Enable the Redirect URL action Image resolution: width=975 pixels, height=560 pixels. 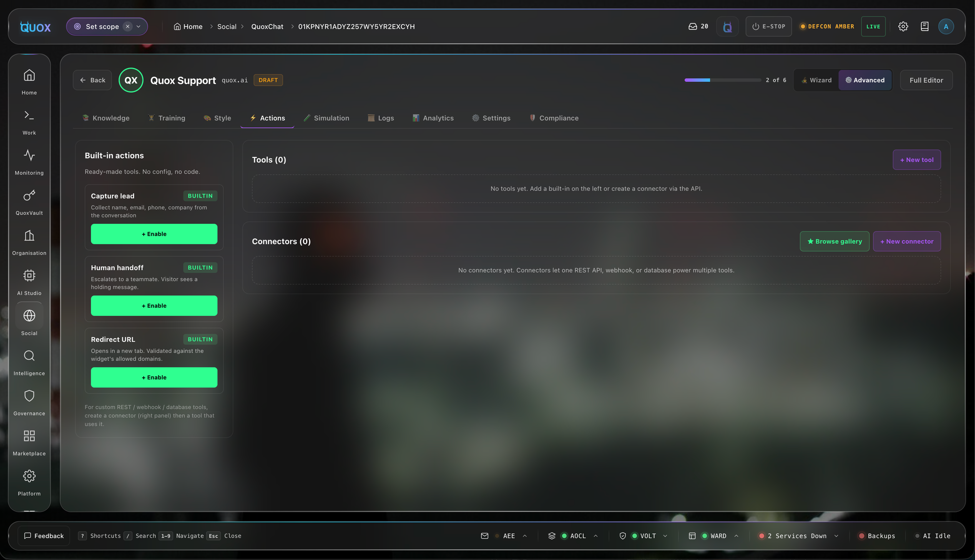pyautogui.click(x=154, y=377)
